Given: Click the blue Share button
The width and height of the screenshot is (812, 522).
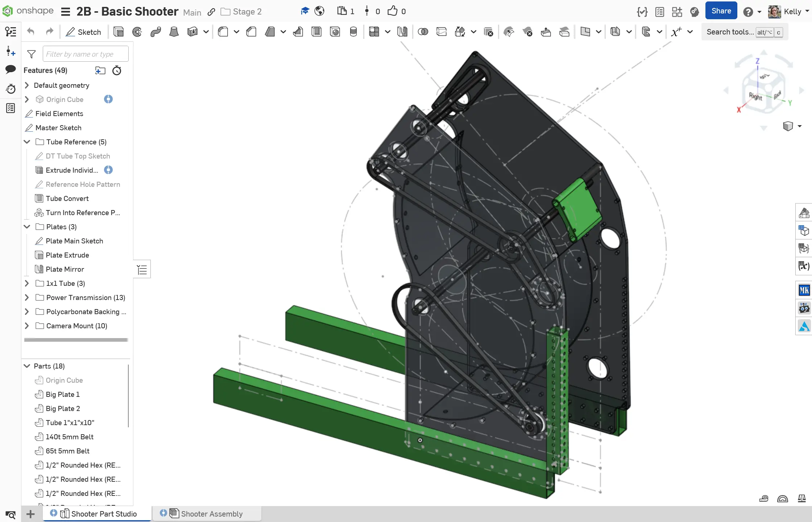Looking at the screenshot, I should [721, 11].
